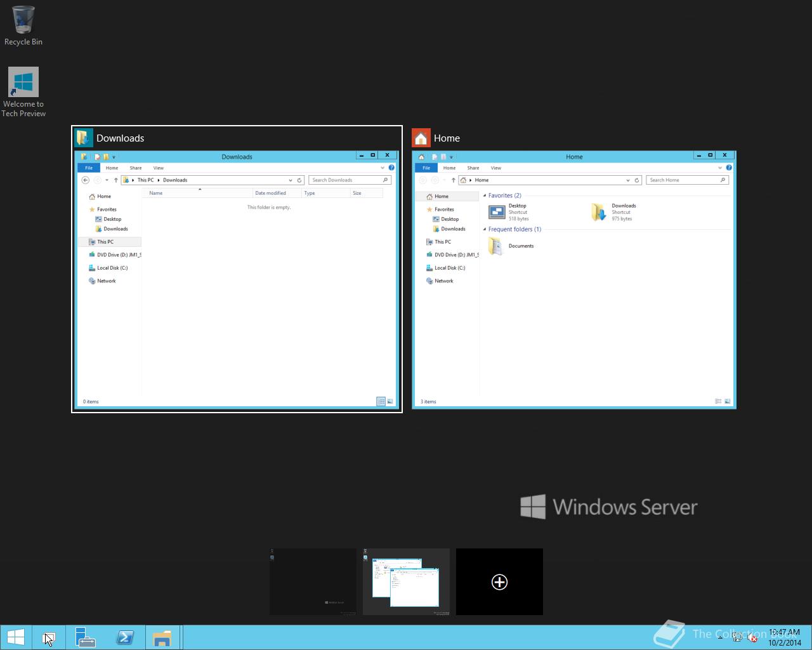This screenshot has width=812, height=650.
Task: Refresh the Home window address bar
Action: pos(637,180)
